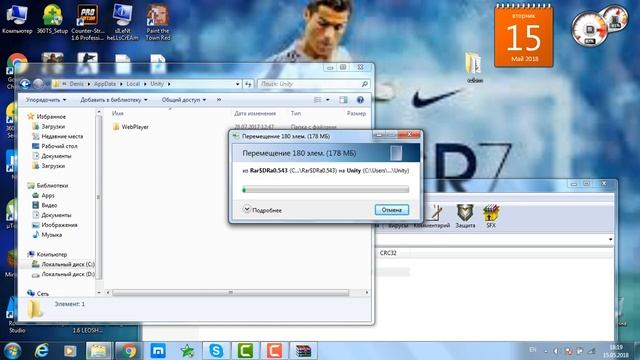The height and width of the screenshot is (360, 640).
Task: Click the calendar gadget showing 15
Action: (524, 36)
